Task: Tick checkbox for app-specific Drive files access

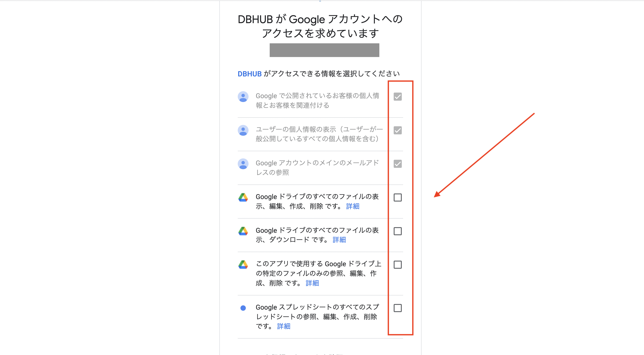Action: pos(398,265)
